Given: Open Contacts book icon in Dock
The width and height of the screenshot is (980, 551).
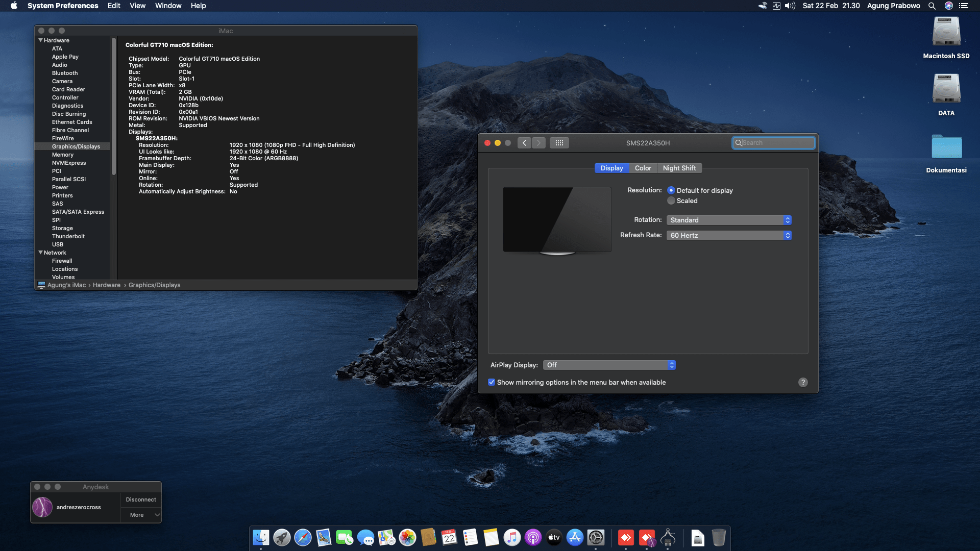Looking at the screenshot, I should coord(428,537).
